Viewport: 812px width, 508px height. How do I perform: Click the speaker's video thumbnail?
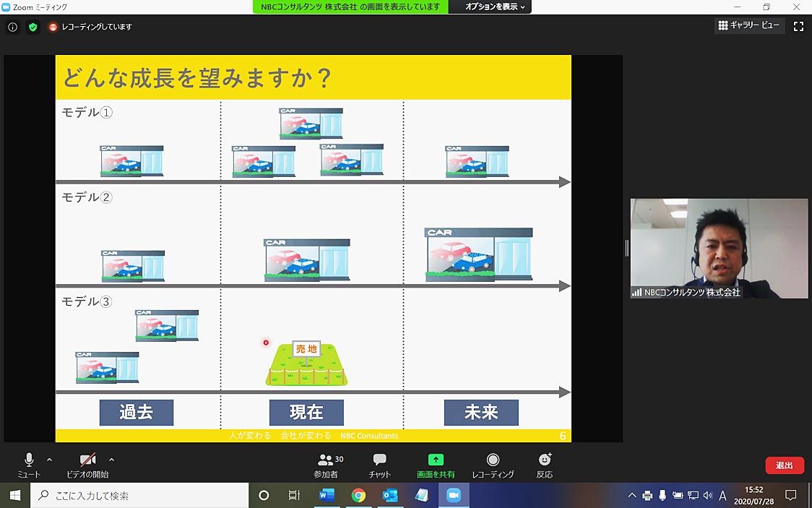[x=719, y=248]
